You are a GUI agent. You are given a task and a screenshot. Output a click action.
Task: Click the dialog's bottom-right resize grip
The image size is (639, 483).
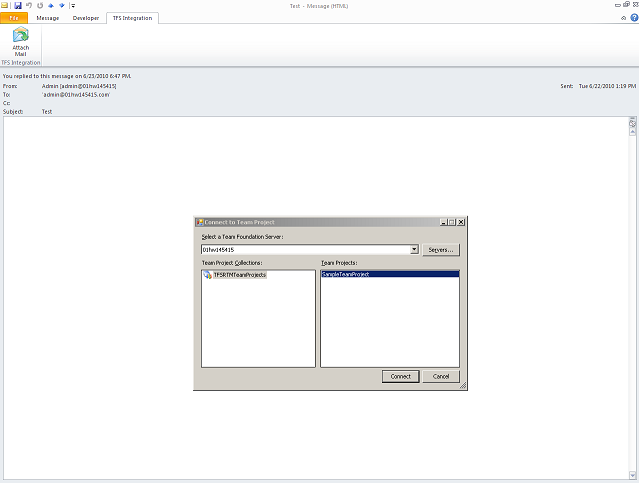(x=463, y=386)
